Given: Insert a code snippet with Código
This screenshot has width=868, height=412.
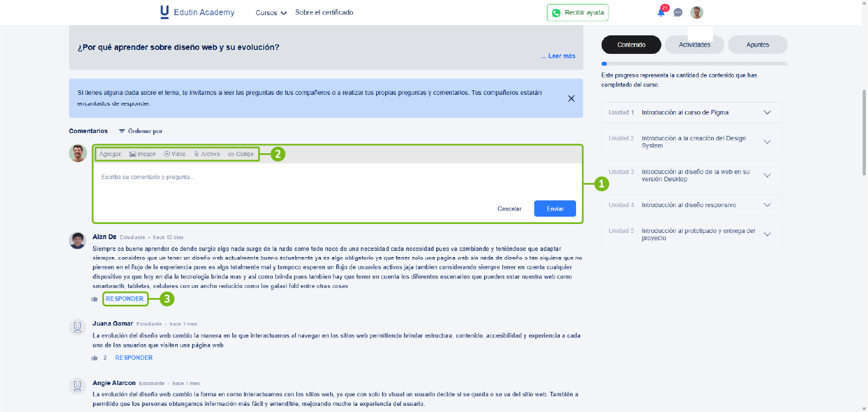Looking at the screenshot, I should [x=241, y=154].
